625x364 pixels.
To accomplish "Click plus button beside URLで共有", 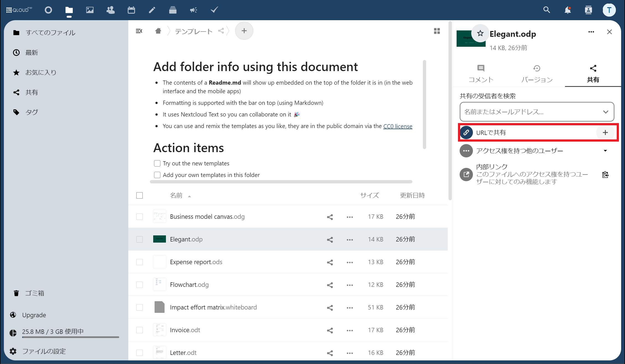I will [605, 132].
